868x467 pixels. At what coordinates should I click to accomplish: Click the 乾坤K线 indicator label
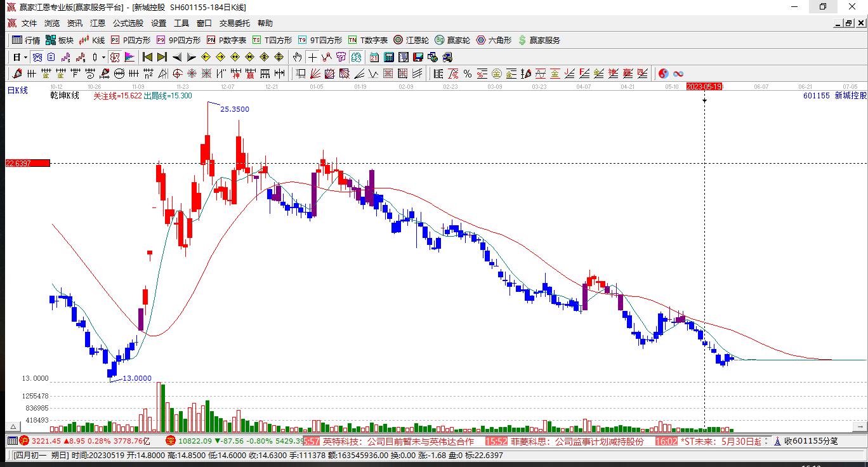pyautogui.click(x=65, y=96)
